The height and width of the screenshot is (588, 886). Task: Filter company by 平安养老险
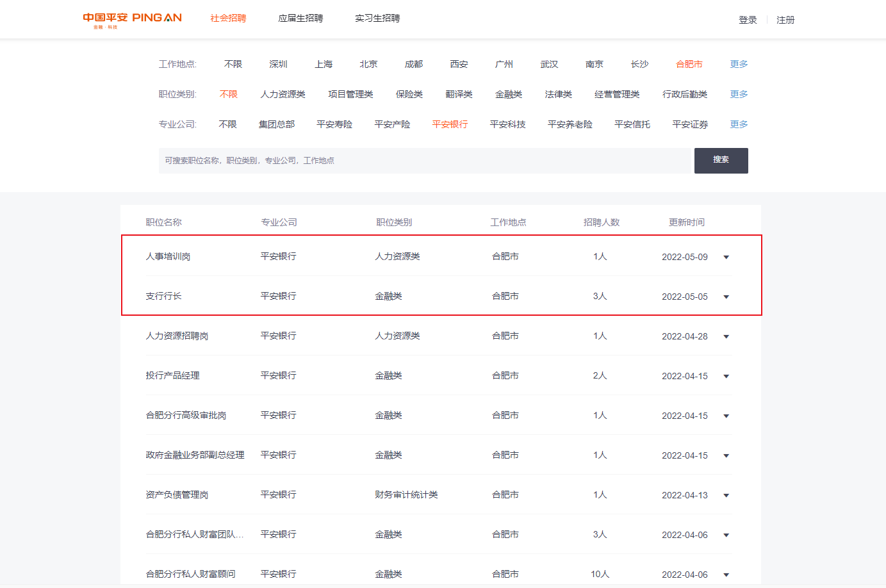pos(570,124)
